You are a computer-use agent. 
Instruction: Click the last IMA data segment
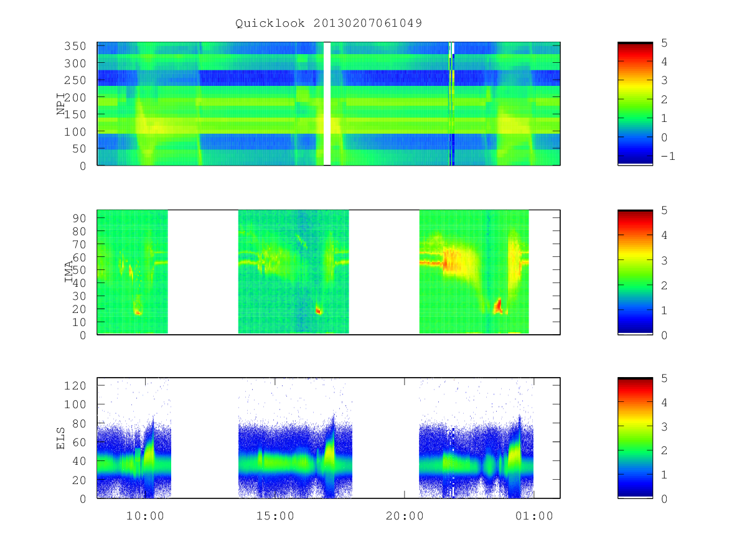click(474, 272)
